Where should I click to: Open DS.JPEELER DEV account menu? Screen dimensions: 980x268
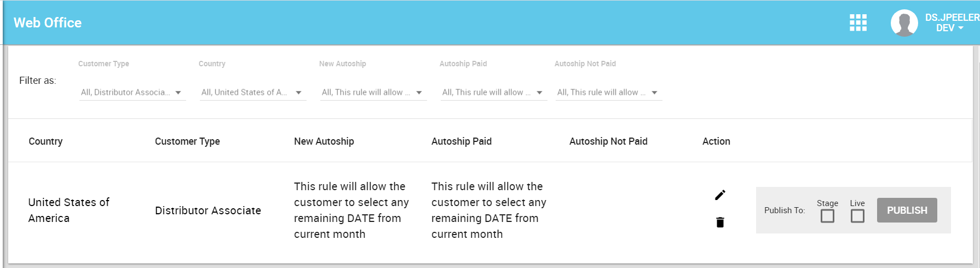point(952,23)
